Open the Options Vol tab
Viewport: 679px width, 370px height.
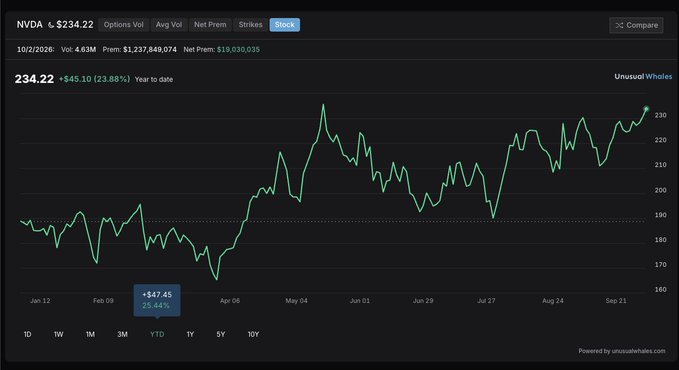click(x=123, y=25)
